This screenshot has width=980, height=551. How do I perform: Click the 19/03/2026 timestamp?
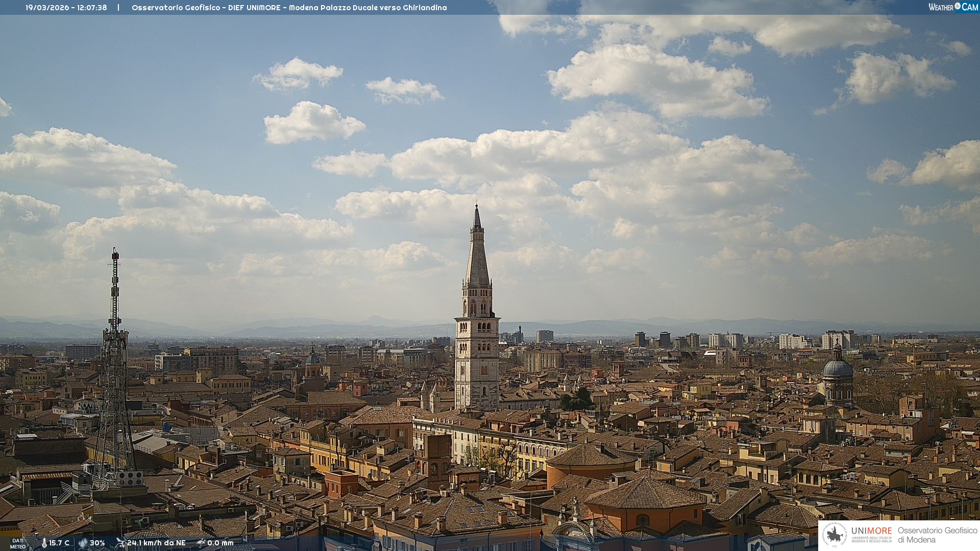[x=66, y=8]
